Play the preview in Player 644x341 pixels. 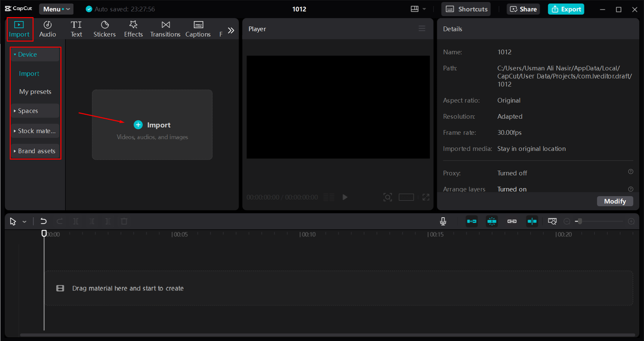[345, 197]
